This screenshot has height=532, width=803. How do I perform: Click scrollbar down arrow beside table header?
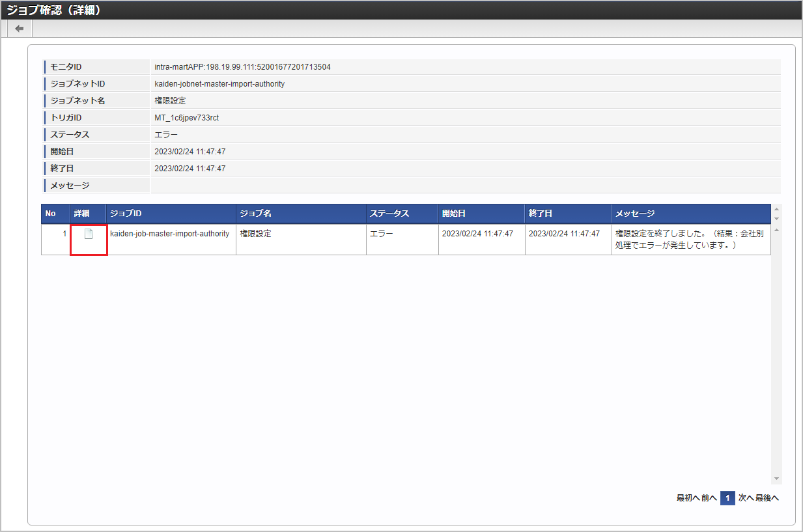click(776, 219)
